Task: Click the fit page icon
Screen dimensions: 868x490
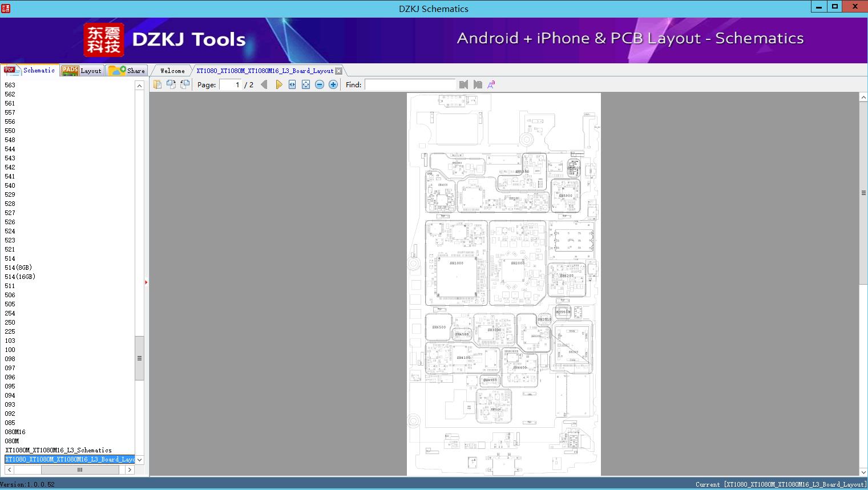Action: (306, 84)
